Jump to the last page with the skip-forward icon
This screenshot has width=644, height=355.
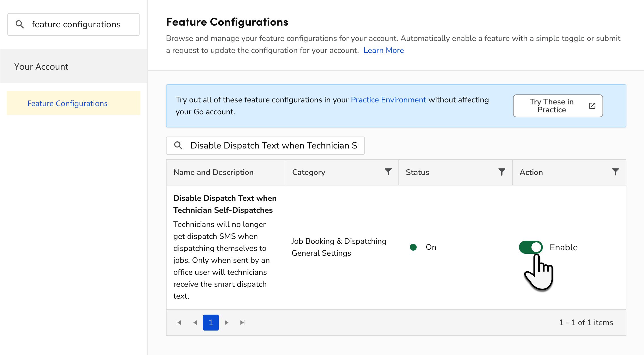click(242, 322)
